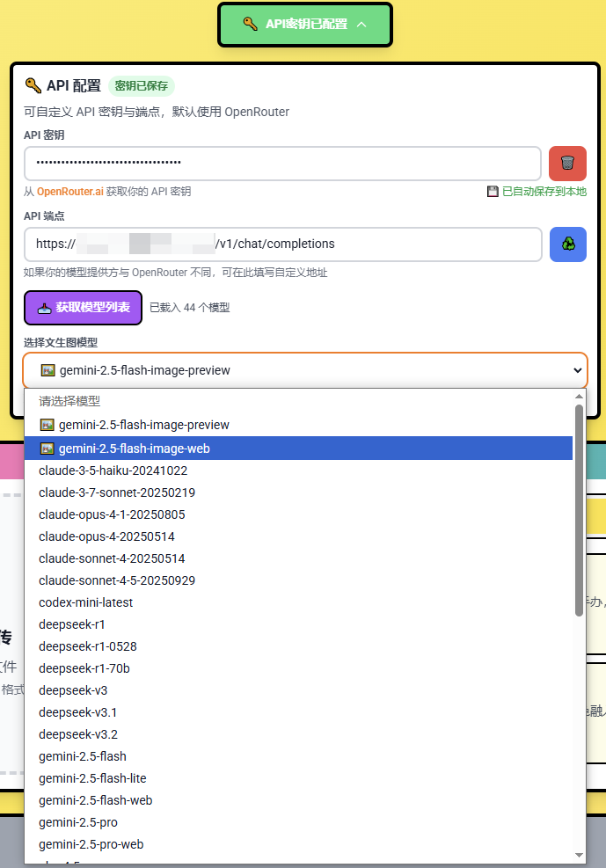
Task: Click the 密钥已保存 status badge
Action: (142, 85)
